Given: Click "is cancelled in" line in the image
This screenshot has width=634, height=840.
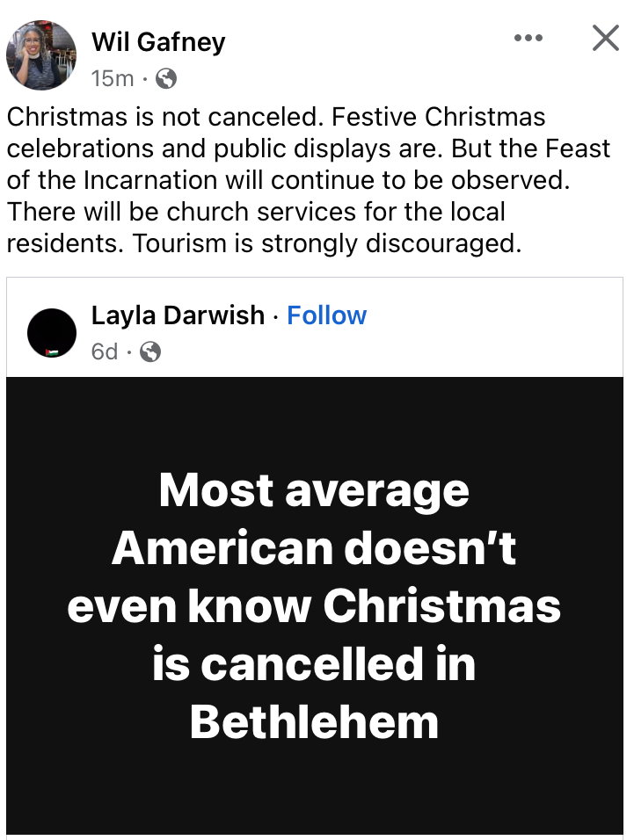Looking at the screenshot, I should tap(314, 663).
